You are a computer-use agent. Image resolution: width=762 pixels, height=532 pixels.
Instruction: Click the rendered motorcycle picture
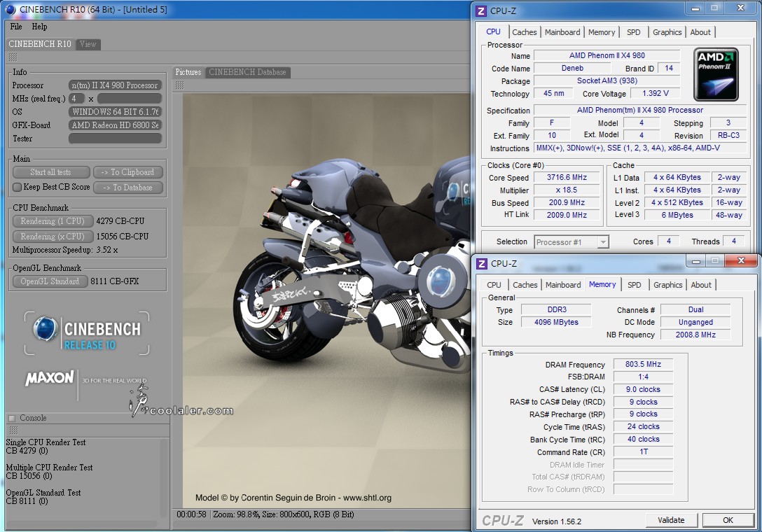pyautogui.click(x=327, y=300)
